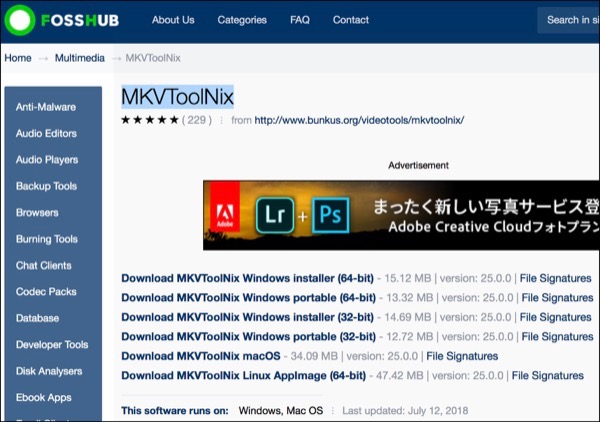600x422 pixels.
Task: Open Codec Packs category
Action: point(46,292)
